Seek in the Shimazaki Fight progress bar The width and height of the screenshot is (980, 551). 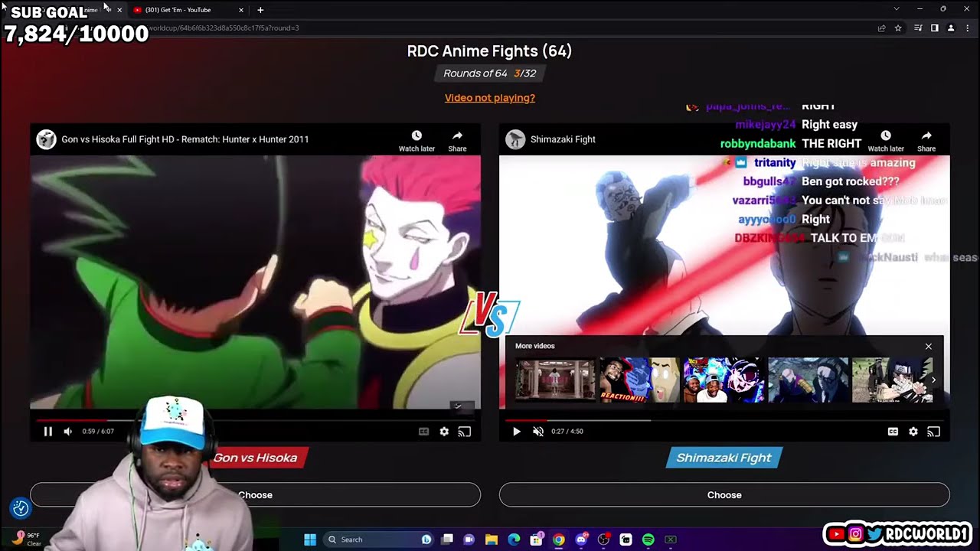click(x=724, y=420)
